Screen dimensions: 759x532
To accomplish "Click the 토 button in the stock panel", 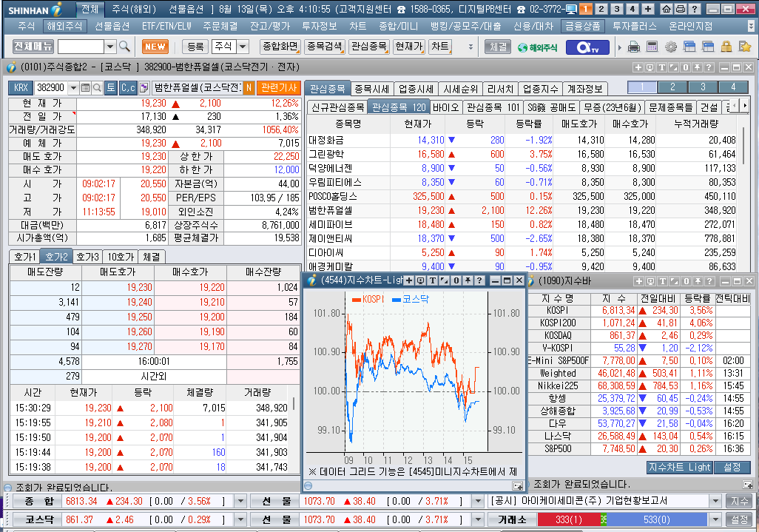I will 111,87.
